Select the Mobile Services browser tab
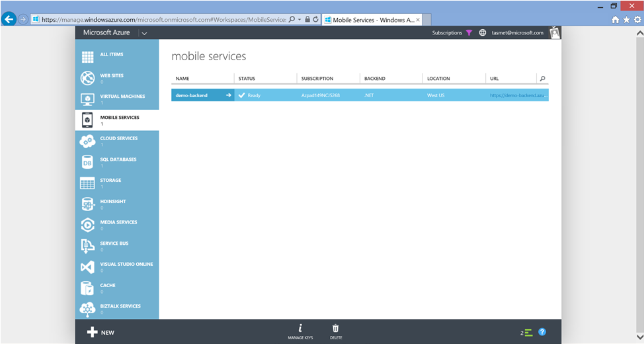 (x=372, y=20)
